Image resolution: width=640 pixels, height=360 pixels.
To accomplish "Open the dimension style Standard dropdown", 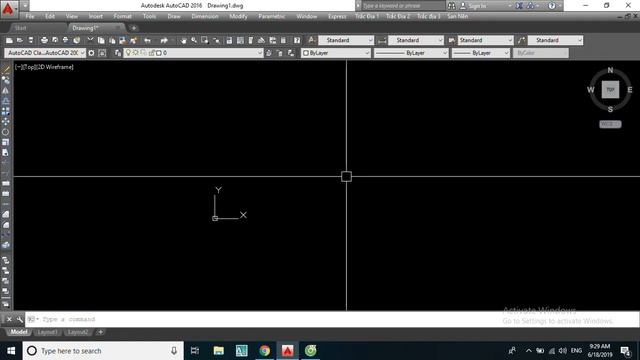I will 416,40.
